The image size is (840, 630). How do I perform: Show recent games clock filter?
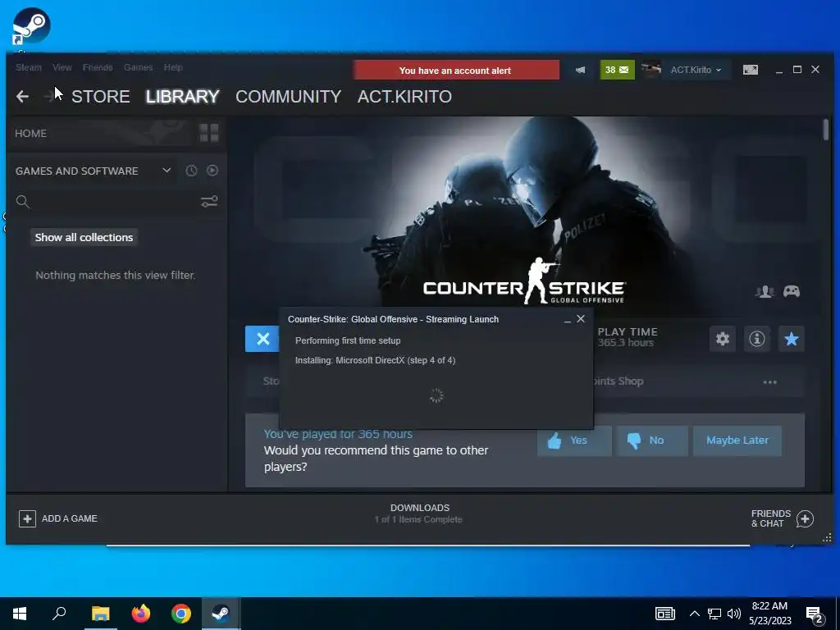191,171
